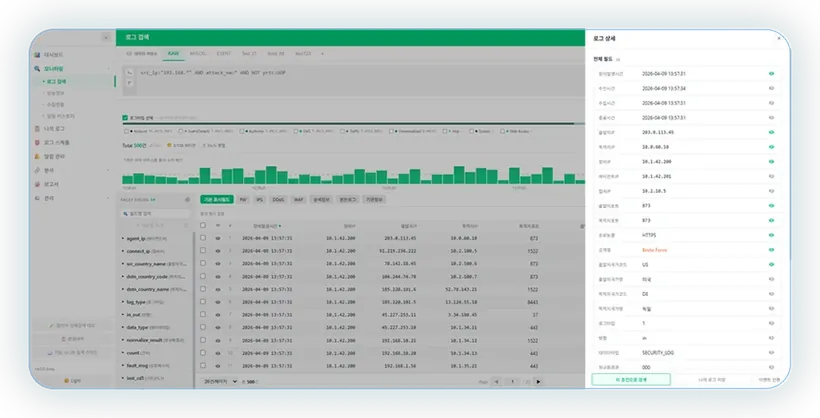
Task: Toggle visibility eye for SECURITY_LOG field
Action: click(771, 353)
